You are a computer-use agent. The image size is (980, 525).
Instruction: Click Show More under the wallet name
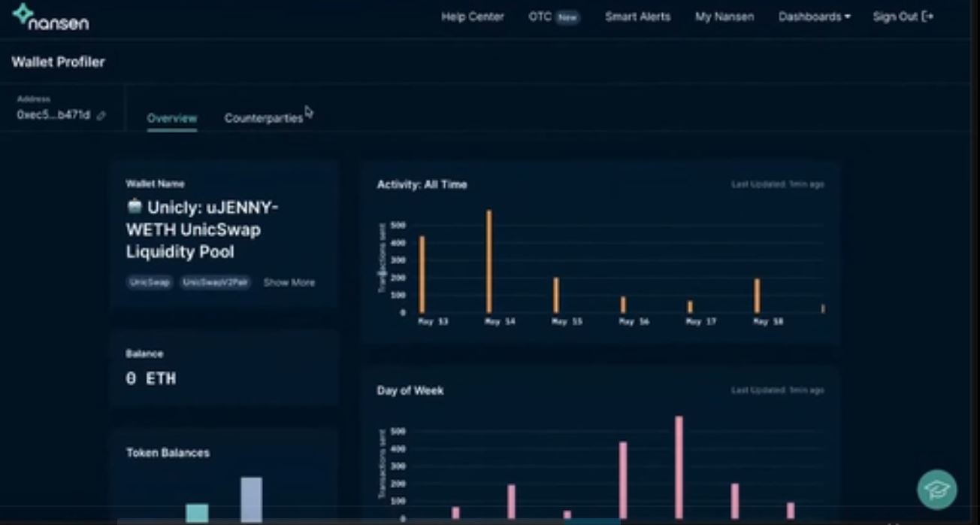click(289, 283)
